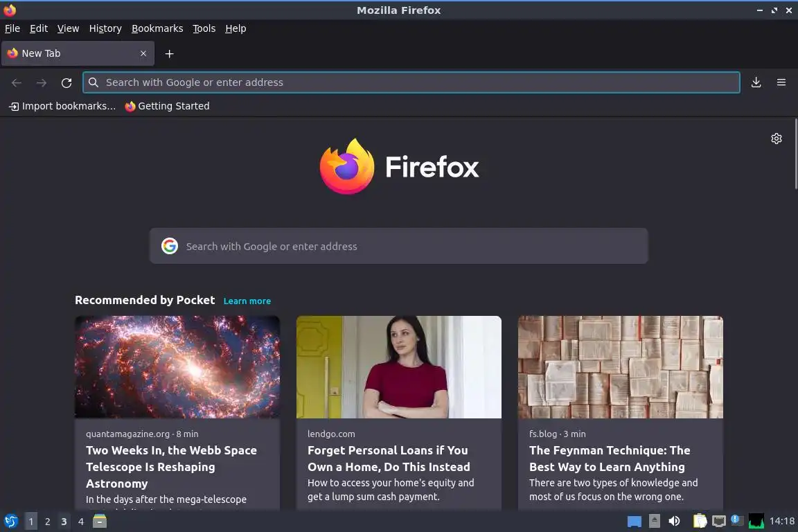Click the lendgo.com source text
Viewport: 798px width, 532px height.
coord(331,434)
